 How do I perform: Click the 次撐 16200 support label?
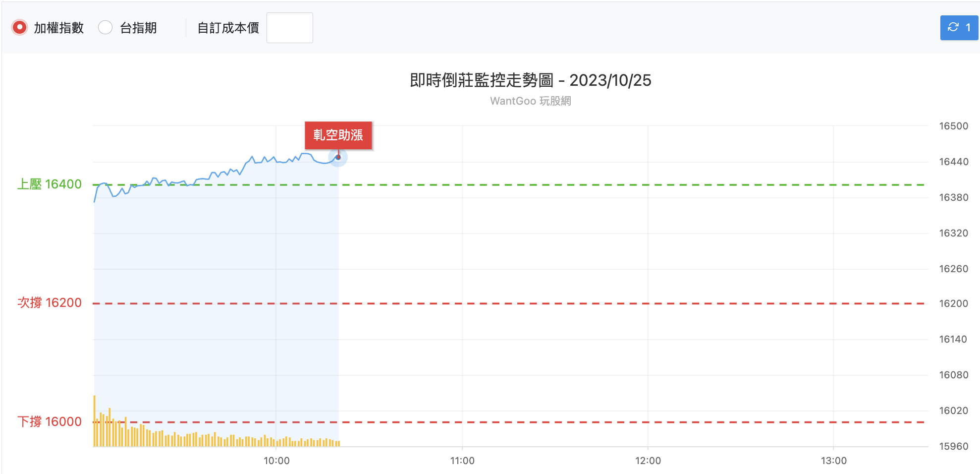49,302
